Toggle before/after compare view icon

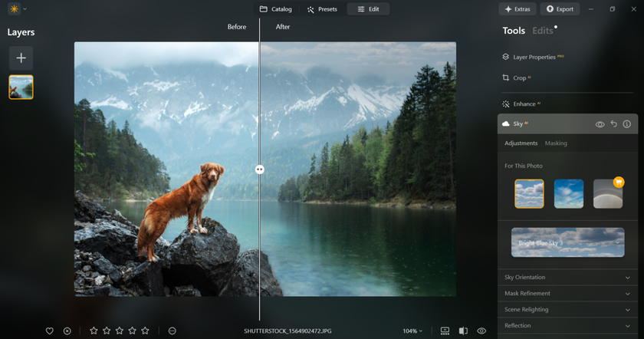click(x=463, y=331)
